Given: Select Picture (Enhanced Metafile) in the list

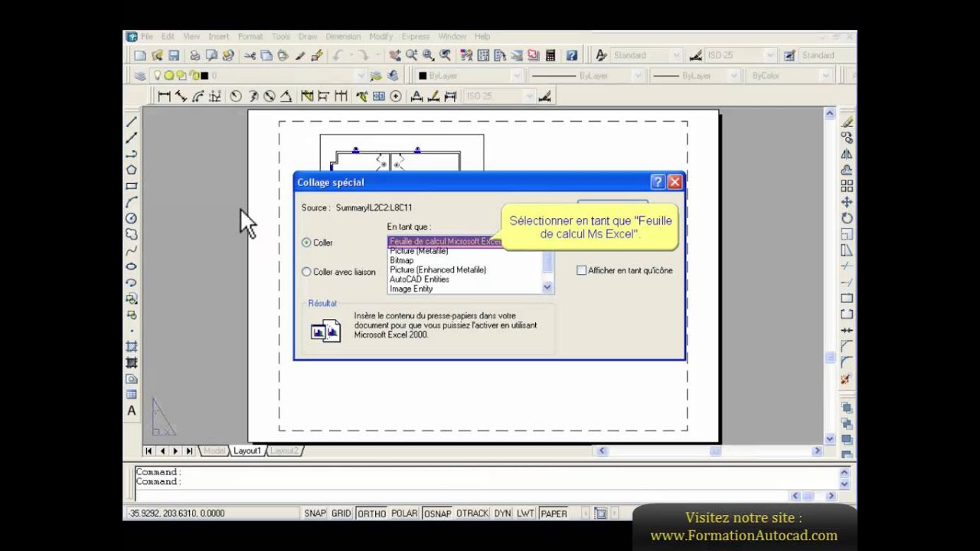Looking at the screenshot, I should [x=438, y=270].
